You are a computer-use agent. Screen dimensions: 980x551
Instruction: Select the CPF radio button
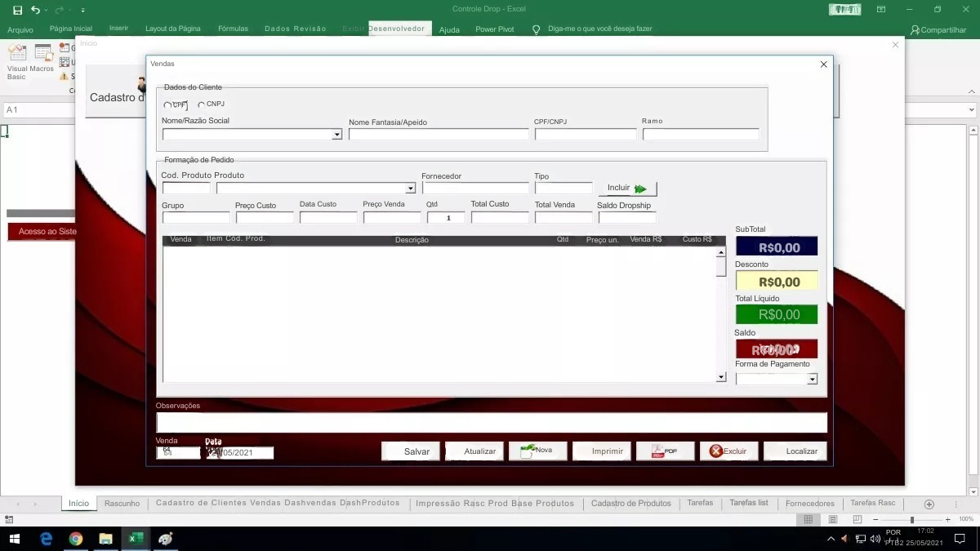tap(168, 104)
